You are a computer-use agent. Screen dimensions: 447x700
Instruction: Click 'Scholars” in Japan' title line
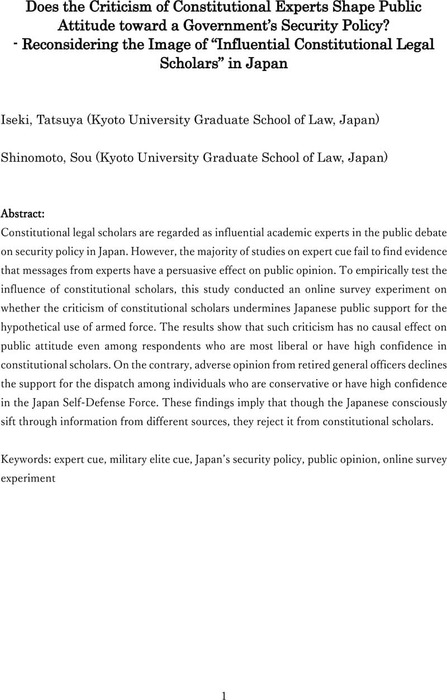tap(223, 63)
